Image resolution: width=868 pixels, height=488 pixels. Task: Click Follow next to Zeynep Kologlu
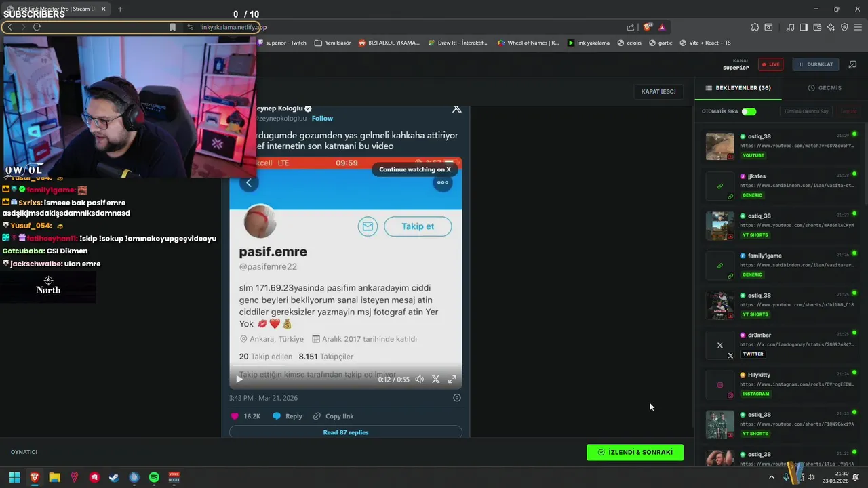click(322, 119)
